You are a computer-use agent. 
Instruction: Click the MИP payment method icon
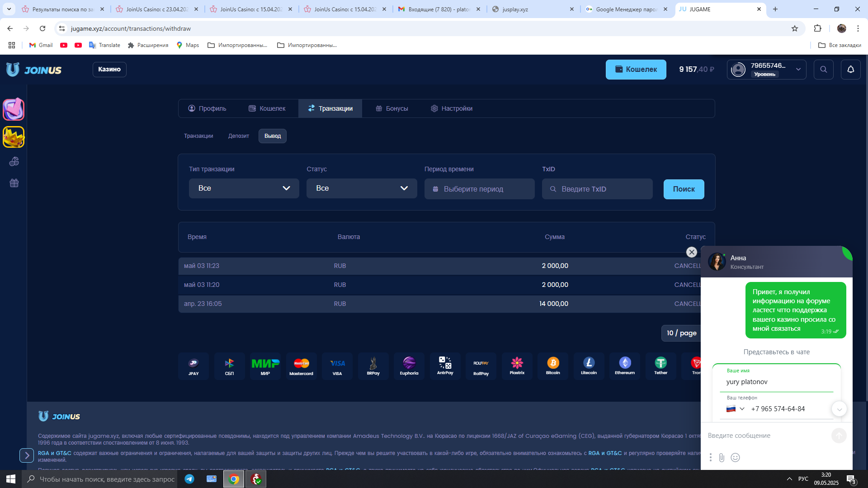click(x=265, y=366)
